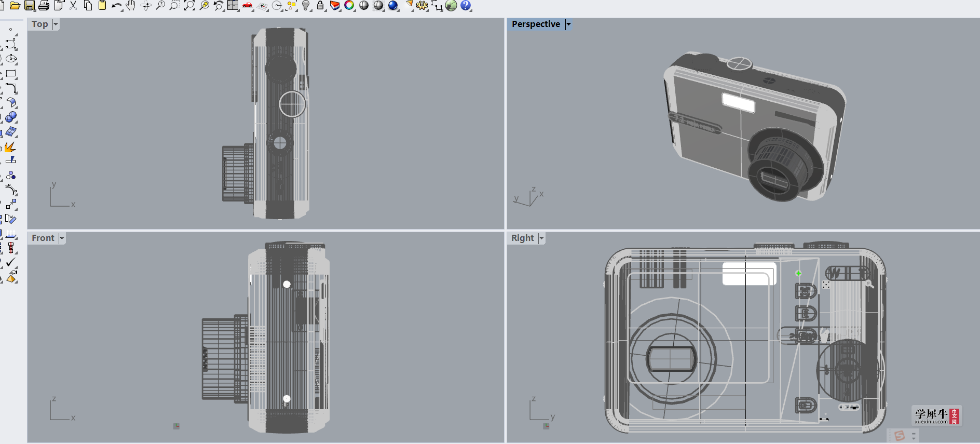Click the black check mark tool
Screen dimensions: 980x444
pos(11,262)
